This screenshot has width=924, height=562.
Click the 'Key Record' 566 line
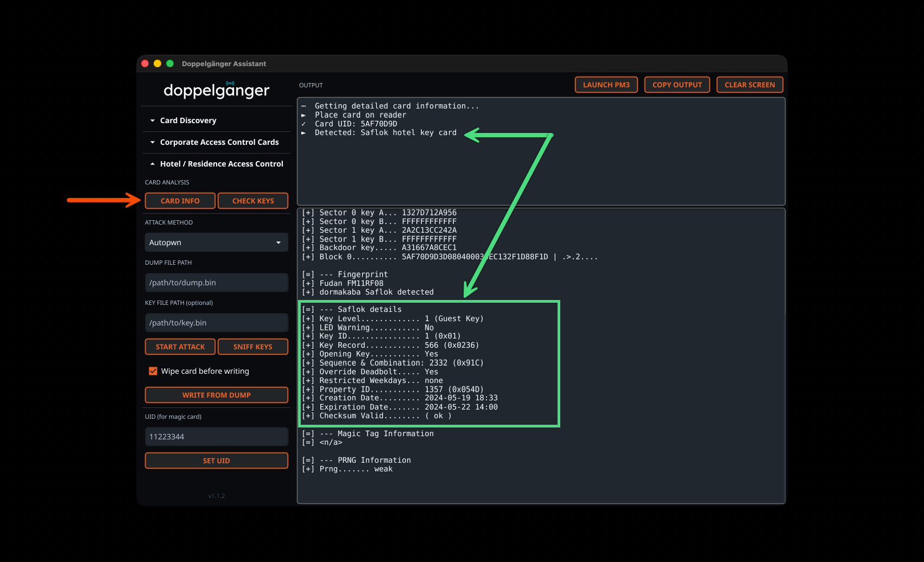coord(390,345)
